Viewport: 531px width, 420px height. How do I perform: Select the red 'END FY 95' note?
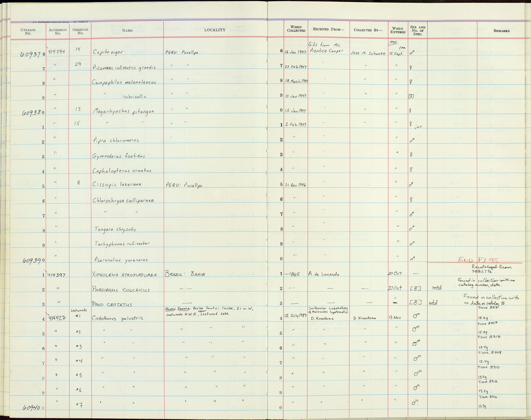pyautogui.click(x=478, y=260)
